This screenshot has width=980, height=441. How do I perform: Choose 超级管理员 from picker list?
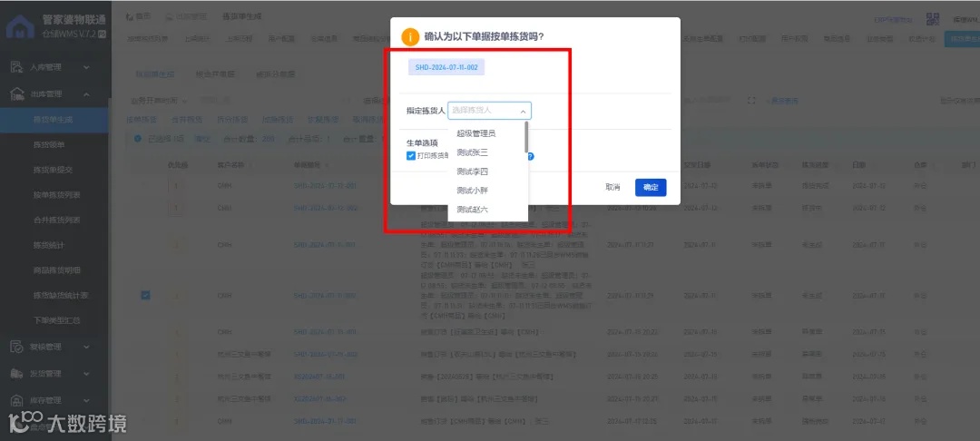pyautogui.click(x=476, y=133)
